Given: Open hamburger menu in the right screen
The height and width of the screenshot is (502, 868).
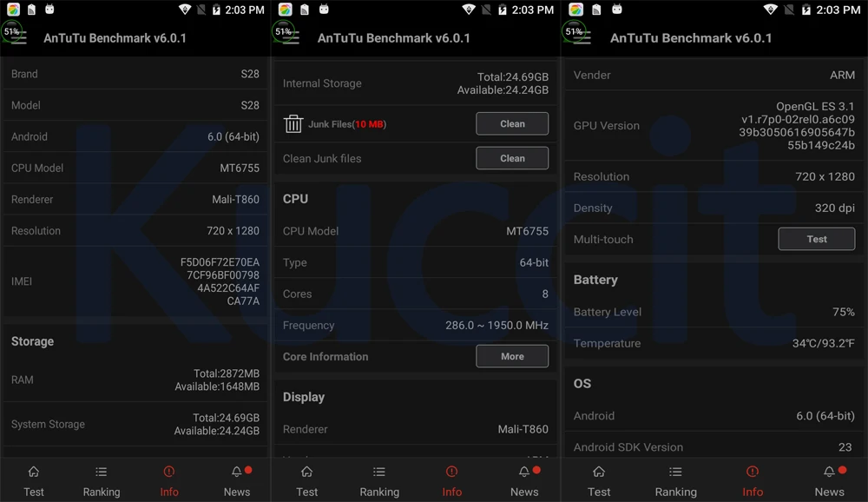Looking at the screenshot, I should pos(582,38).
